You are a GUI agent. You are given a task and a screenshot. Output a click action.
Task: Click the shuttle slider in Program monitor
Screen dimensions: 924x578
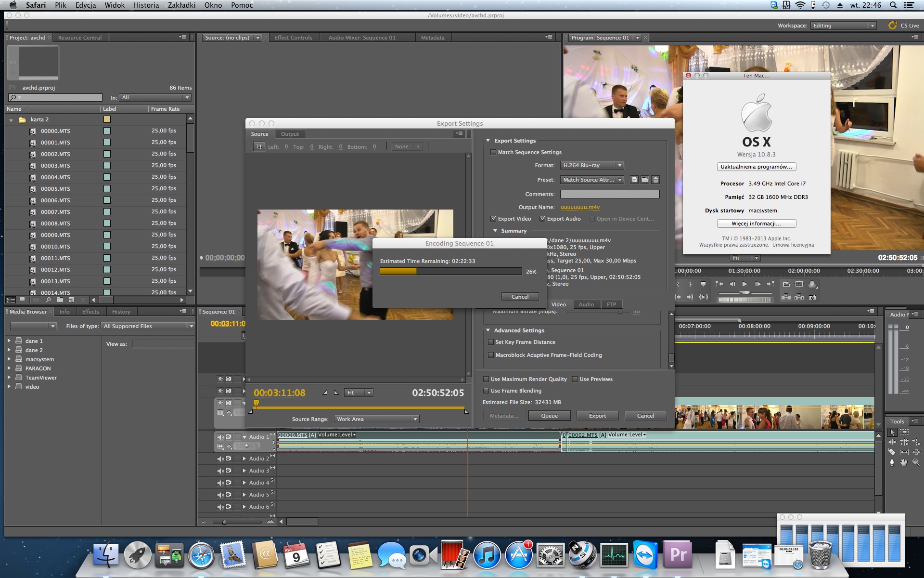744,292
